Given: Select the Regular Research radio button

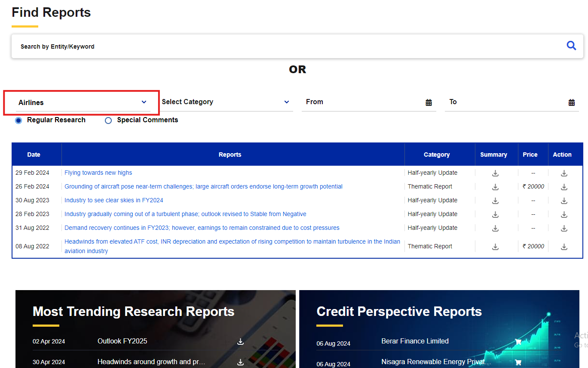Looking at the screenshot, I should pos(18,121).
